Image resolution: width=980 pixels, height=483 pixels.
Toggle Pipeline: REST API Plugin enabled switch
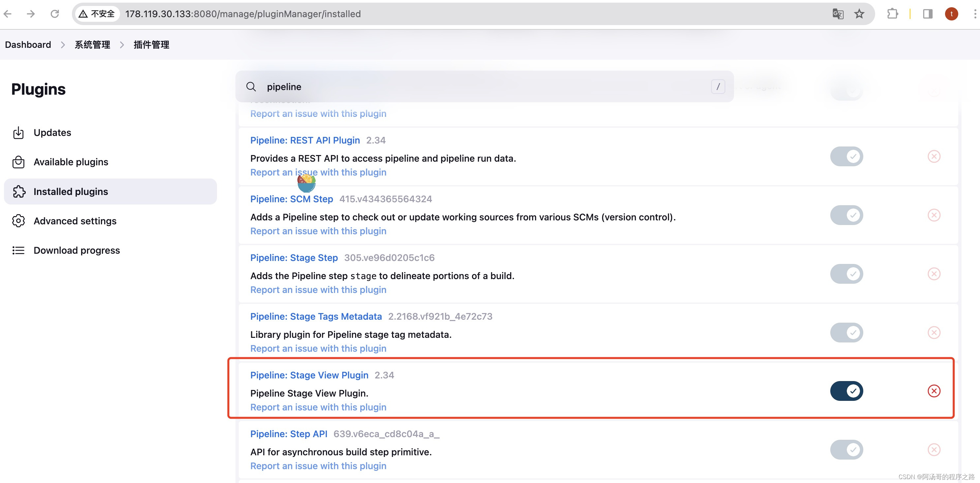[x=846, y=156]
